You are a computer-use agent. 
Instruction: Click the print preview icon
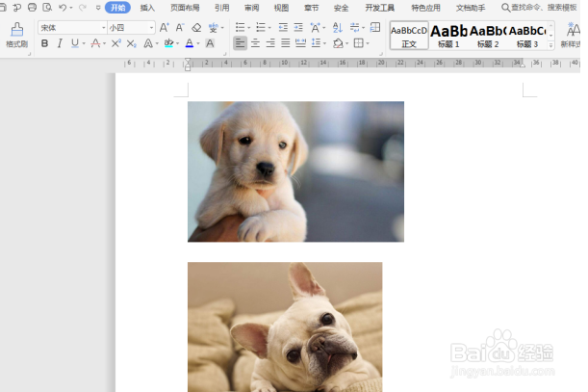(47, 8)
